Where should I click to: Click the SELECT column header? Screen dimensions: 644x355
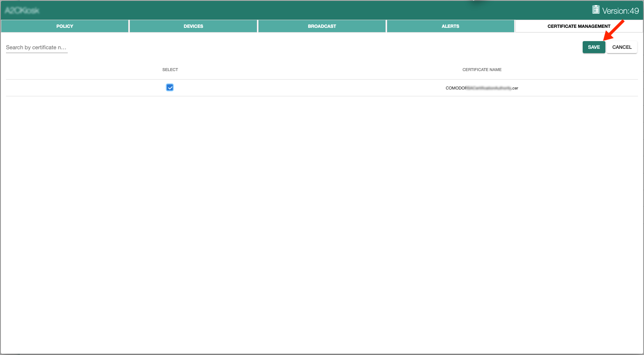[x=170, y=69]
